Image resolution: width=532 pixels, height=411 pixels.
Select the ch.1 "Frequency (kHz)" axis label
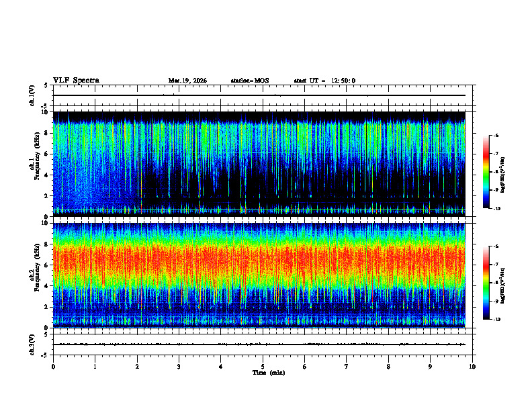pos(39,156)
